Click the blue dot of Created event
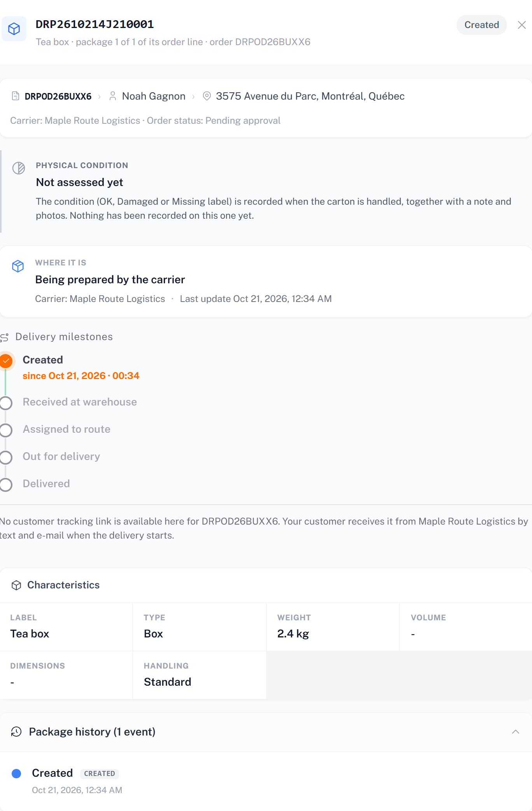The height and width of the screenshot is (811, 532). click(16, 773)
